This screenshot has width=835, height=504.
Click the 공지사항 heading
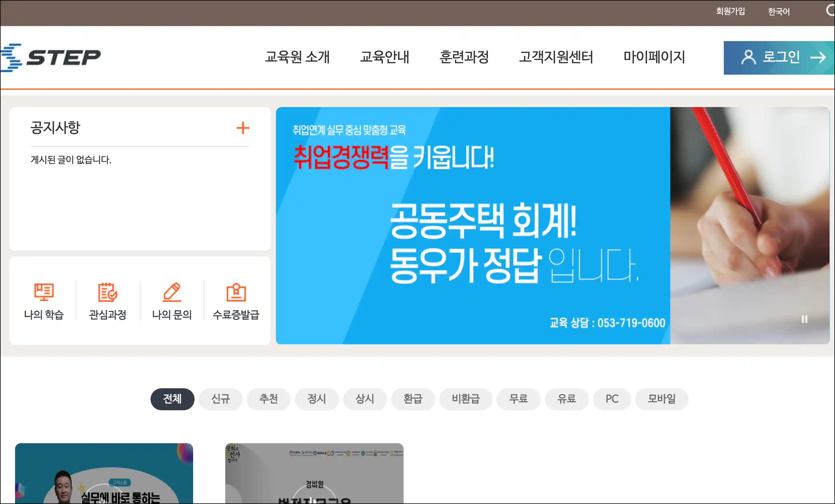(55, 128)
